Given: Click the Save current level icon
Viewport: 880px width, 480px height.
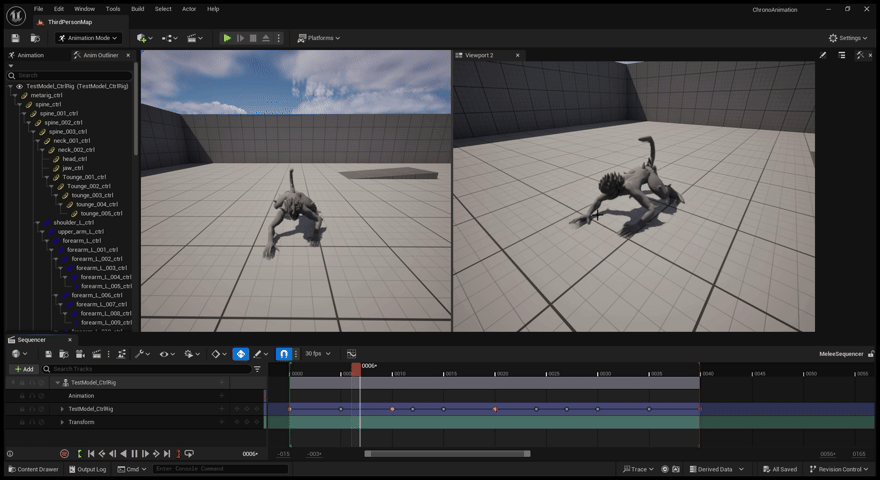Looking at the screenshot, I should (15, 38).
